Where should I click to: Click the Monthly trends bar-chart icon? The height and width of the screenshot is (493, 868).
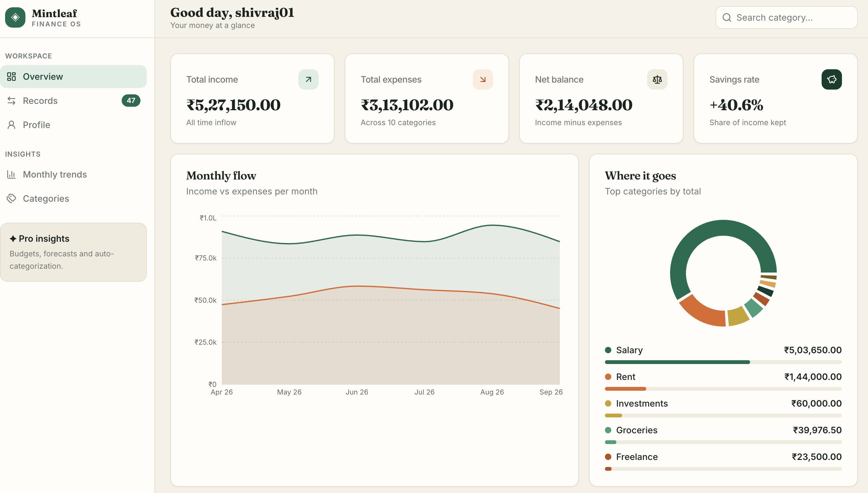[x=11, y=174]
